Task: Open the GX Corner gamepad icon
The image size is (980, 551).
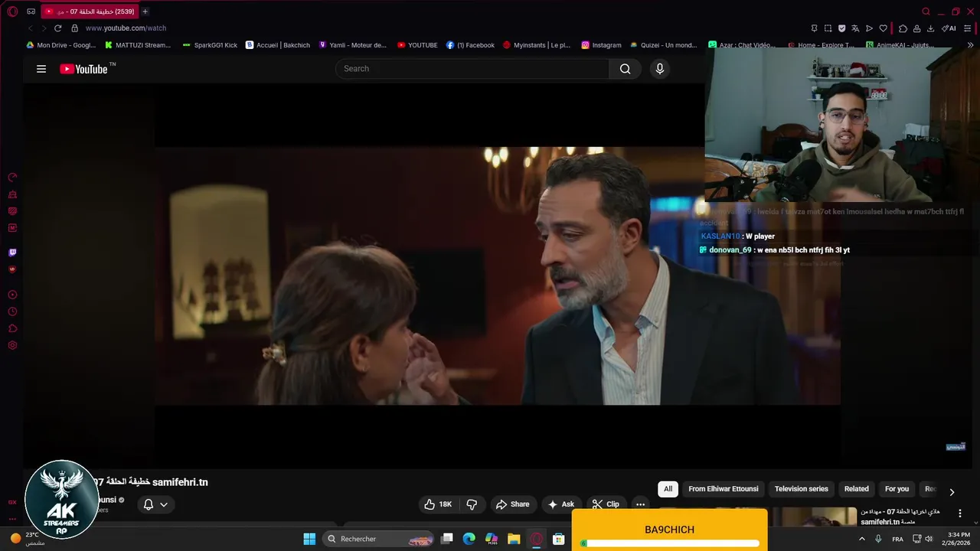Action: pyautogui.click(x=31, y=11)
